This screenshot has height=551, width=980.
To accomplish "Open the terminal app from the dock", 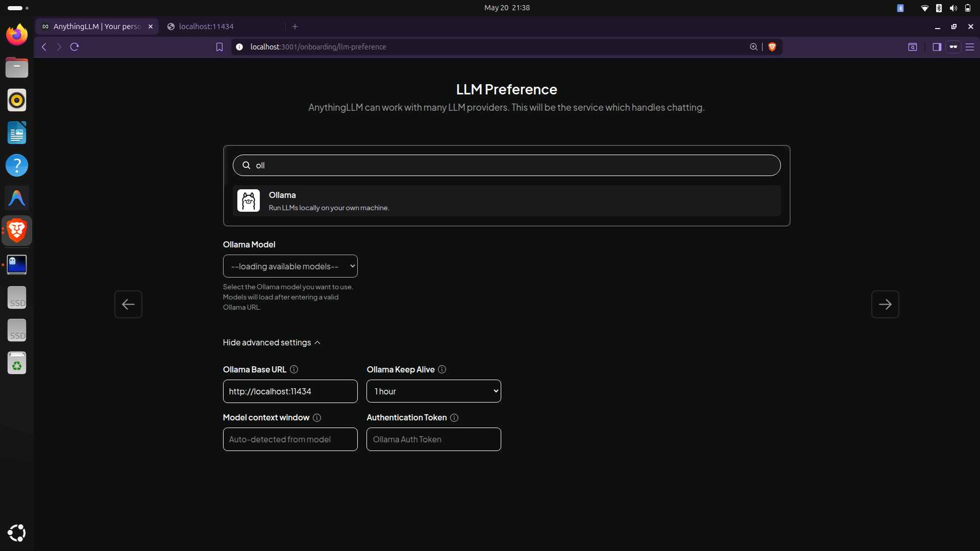I will point(17,265).
